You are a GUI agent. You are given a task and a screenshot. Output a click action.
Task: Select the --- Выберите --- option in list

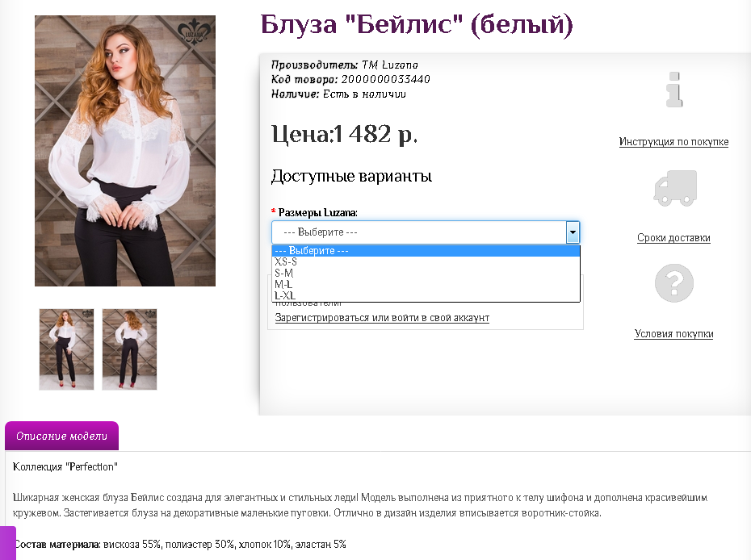pos(426,251)
